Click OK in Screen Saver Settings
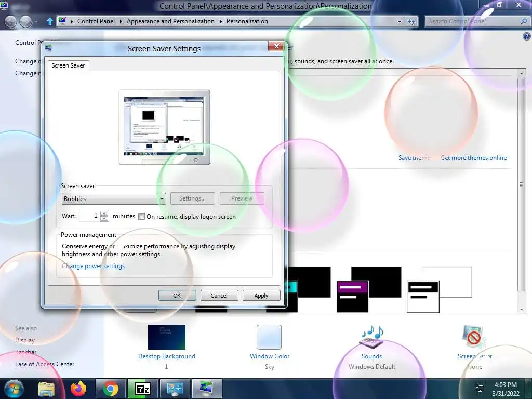Viewport: 532px width, 399px height. 177,296
